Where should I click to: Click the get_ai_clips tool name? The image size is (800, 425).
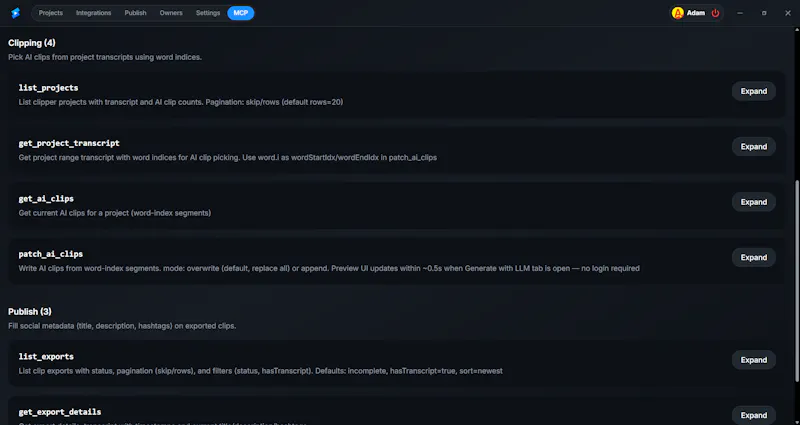(46, 198)
